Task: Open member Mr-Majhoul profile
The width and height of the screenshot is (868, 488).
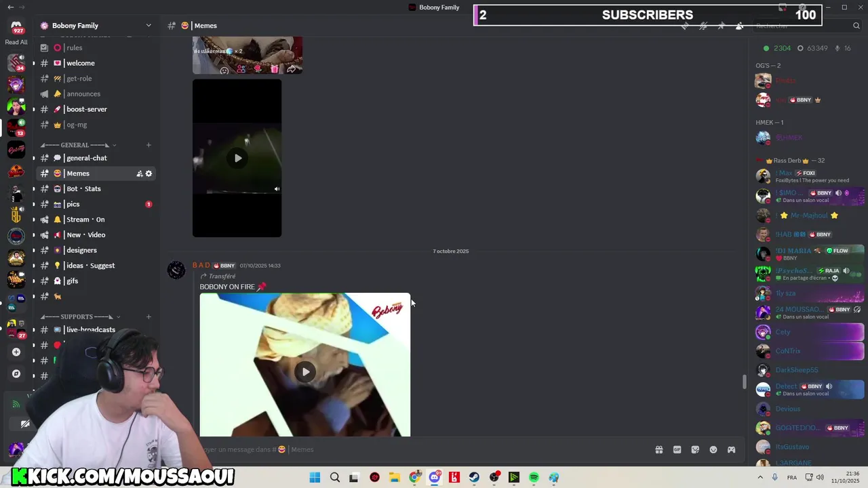Action: tap(809, 216)
